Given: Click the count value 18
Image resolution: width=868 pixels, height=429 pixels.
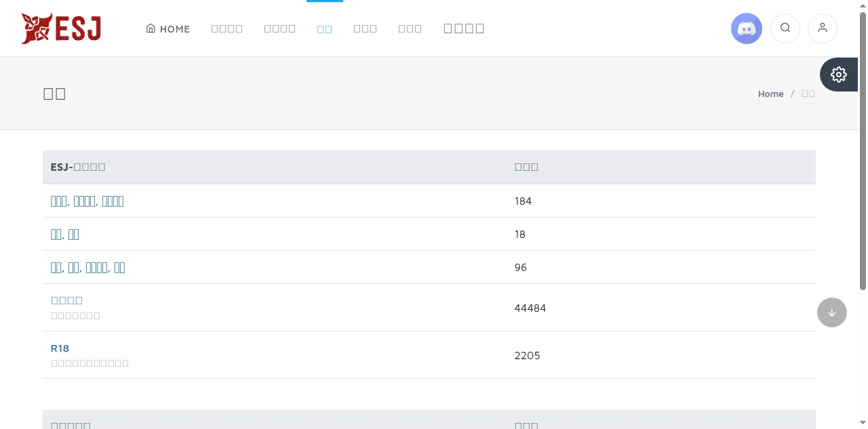Looking at the screenshot, I should 520,234.
